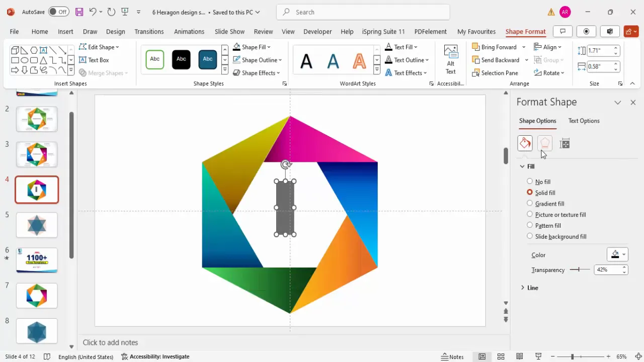Click the Start From Beginning presentation icon
The image size is (644, 362).
click(x=125, y=12)
